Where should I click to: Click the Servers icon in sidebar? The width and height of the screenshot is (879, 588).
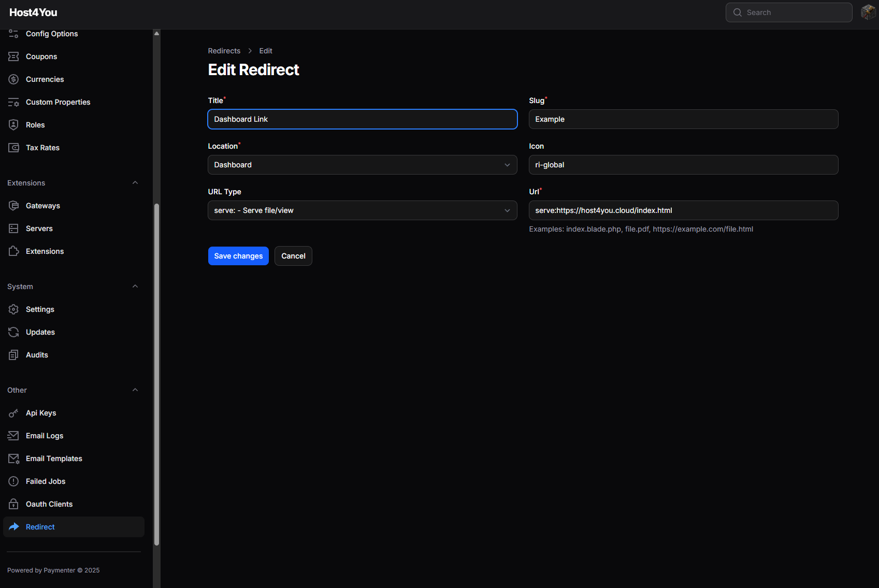coord(13,228)
